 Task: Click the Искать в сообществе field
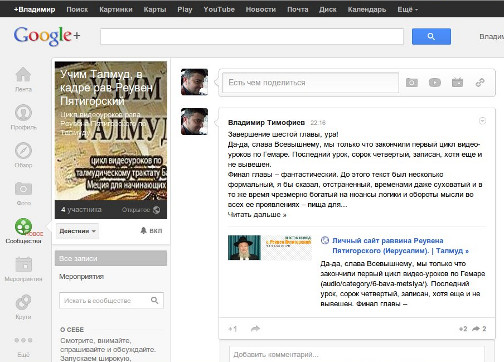(111, 300)
